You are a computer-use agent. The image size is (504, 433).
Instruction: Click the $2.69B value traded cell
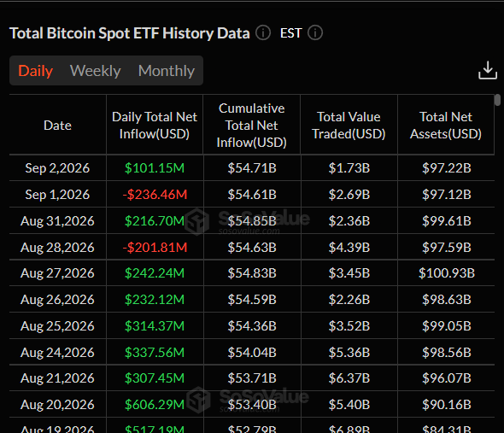pyautogui.click(x=349, y=194)
